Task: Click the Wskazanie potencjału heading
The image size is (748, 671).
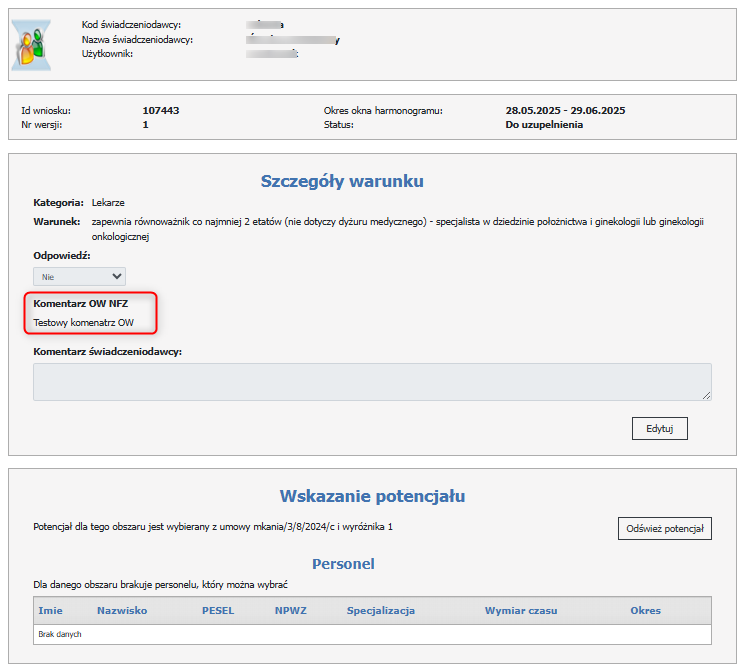Action: coord(372,496)
